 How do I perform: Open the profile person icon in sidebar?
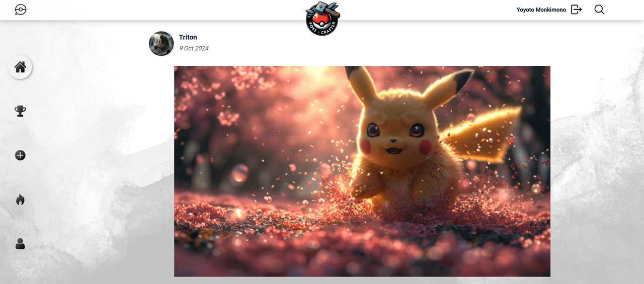(x=20, y=244)
